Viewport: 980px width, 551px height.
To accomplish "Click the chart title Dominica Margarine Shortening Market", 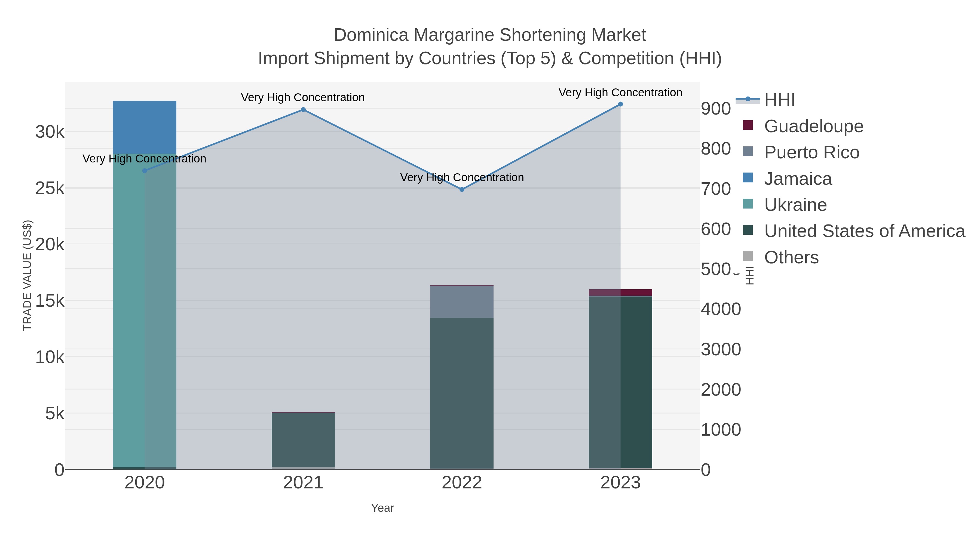I will 490,35.
